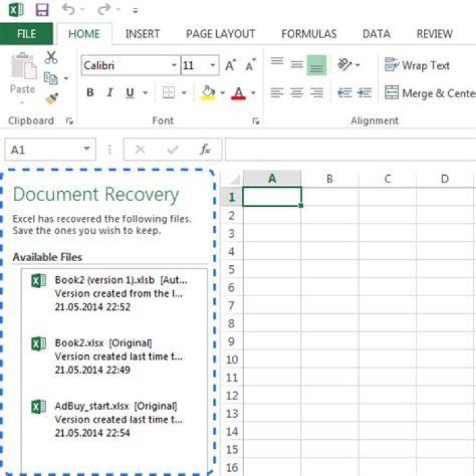Select the column B header
Viewport: 476px width, 476px height.
(x=330, y=178)
